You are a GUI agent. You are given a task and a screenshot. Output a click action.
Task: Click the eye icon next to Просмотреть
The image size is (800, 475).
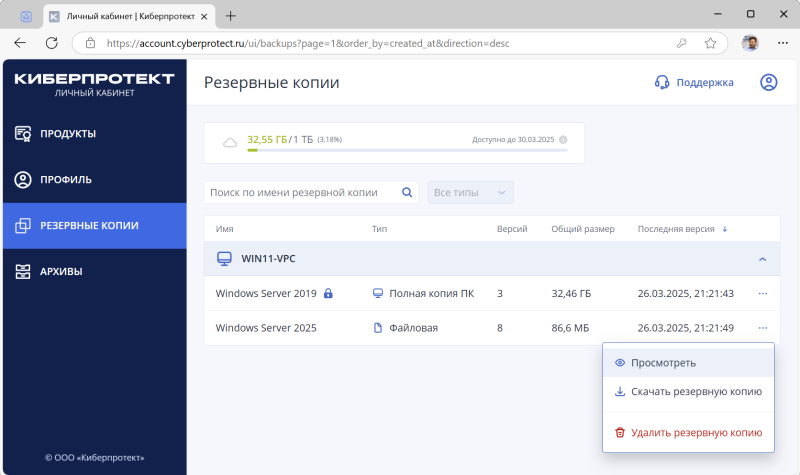[620, 363]
